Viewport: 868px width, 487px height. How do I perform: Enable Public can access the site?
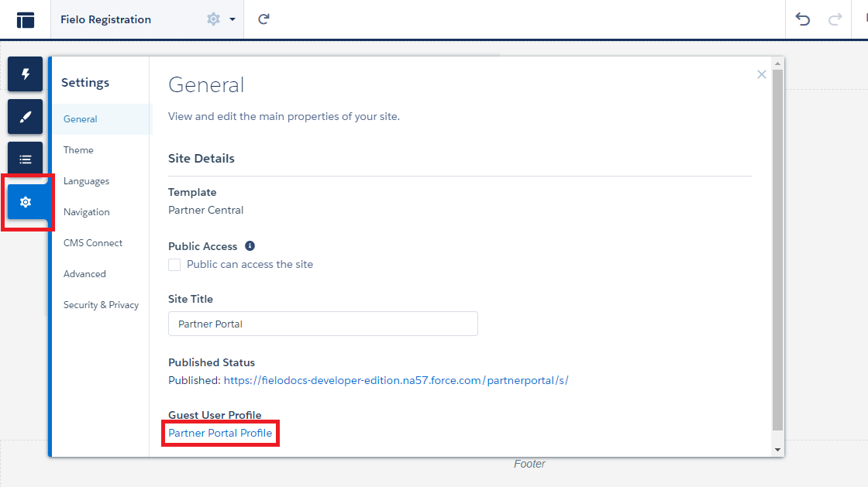(x=174, y=265)
